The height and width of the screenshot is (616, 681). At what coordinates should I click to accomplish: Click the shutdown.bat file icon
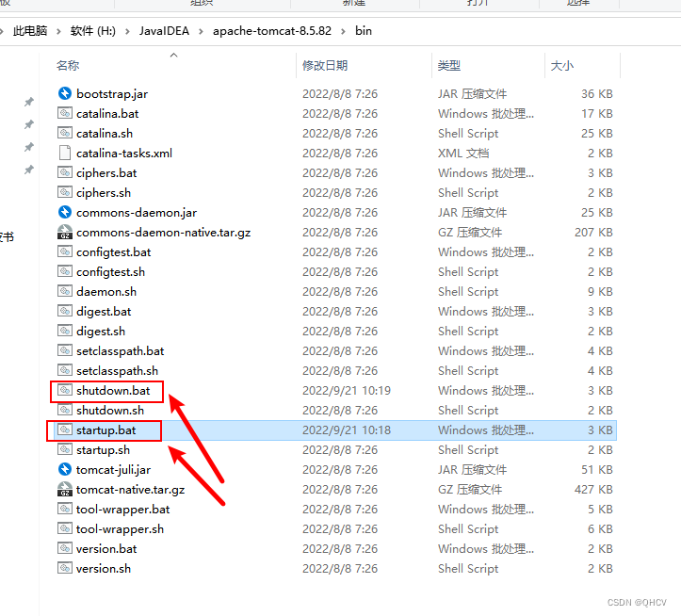click(65, 390)
